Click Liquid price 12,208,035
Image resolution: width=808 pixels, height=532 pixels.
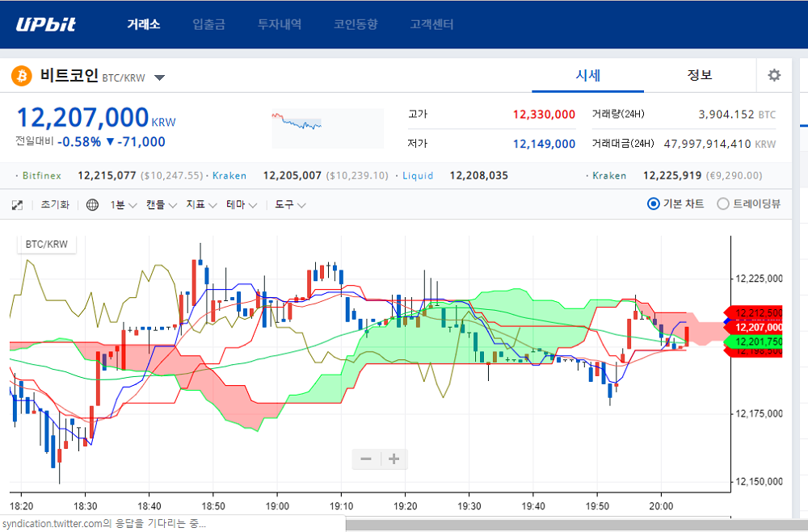click(x=478, y=176)
